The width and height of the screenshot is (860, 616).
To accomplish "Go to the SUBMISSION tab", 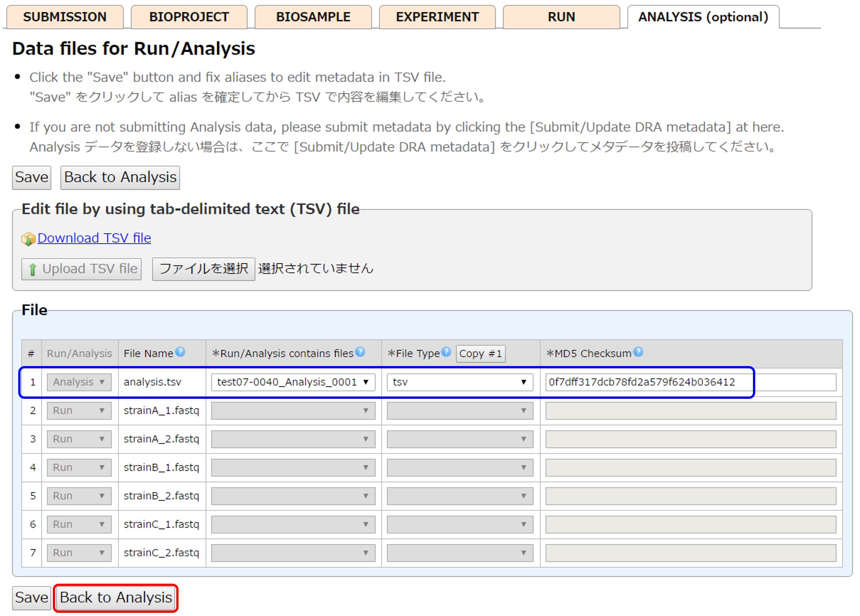I will click(65, 17).
